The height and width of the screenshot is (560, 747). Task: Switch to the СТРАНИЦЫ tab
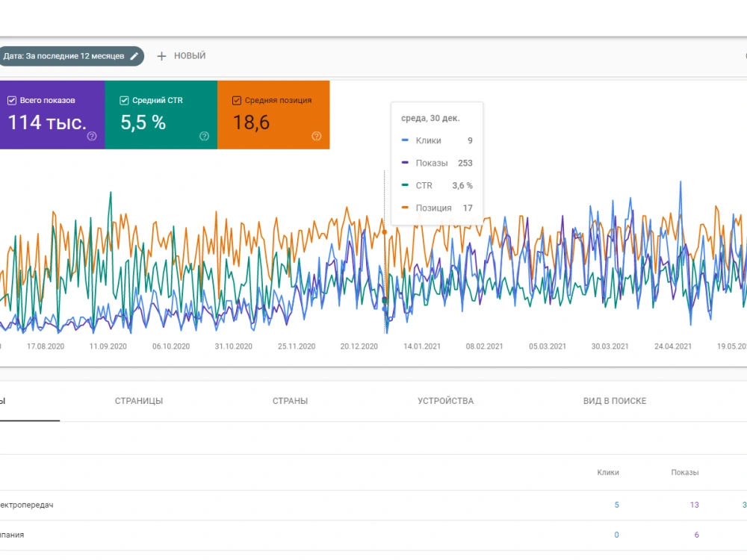[139, 401]
